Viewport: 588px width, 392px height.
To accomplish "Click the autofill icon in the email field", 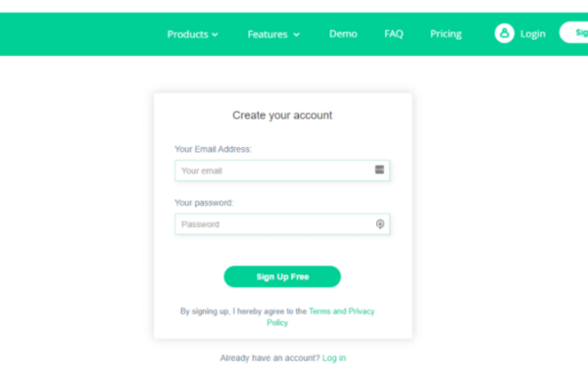I will coord(379,170).
